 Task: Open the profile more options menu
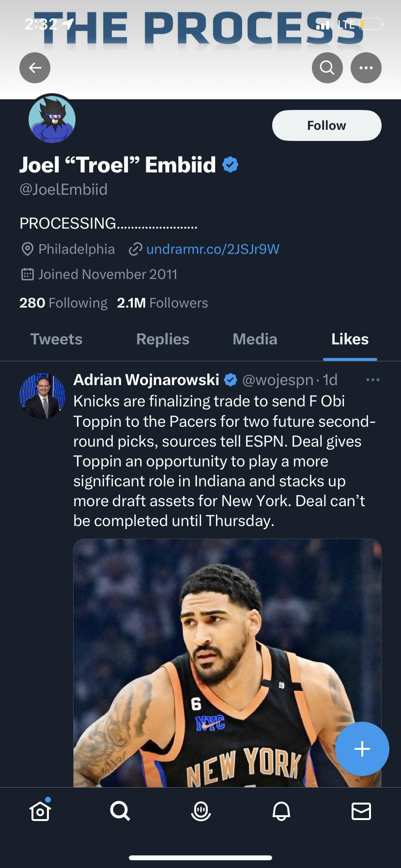[x=366, y=68]
